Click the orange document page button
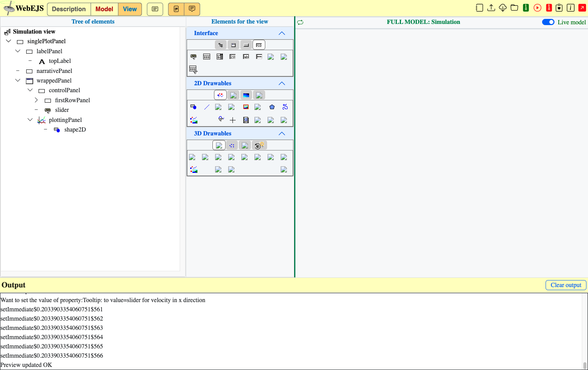Viewport: 588px width, 370px height. click(x=176, y=9)
